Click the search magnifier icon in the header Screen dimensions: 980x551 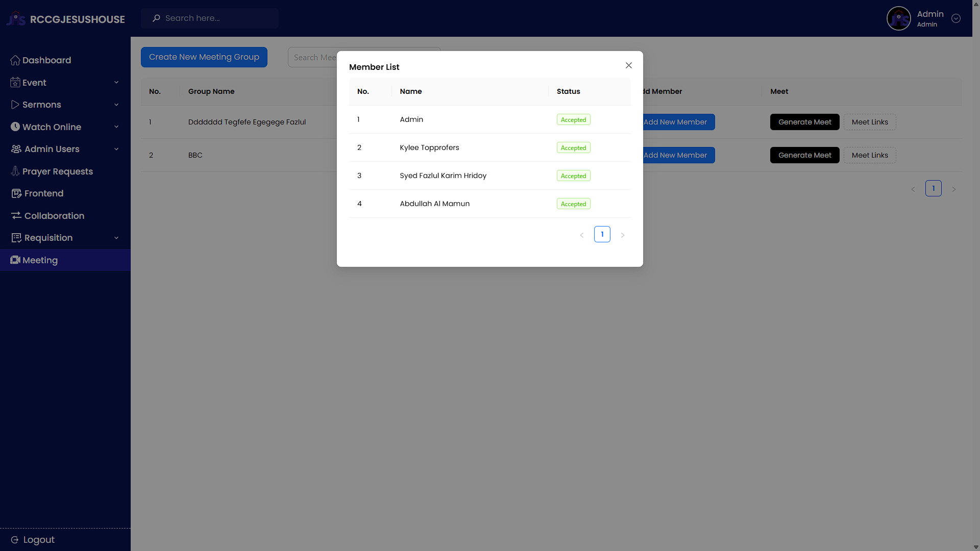coord(156,18)
